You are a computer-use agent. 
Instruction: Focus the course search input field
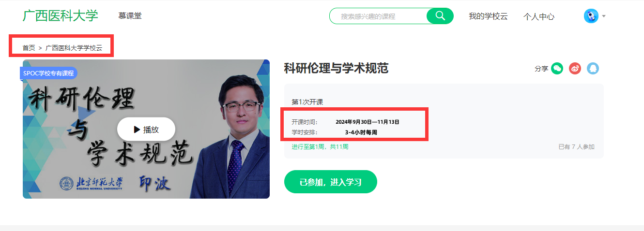tap(378, 16)
